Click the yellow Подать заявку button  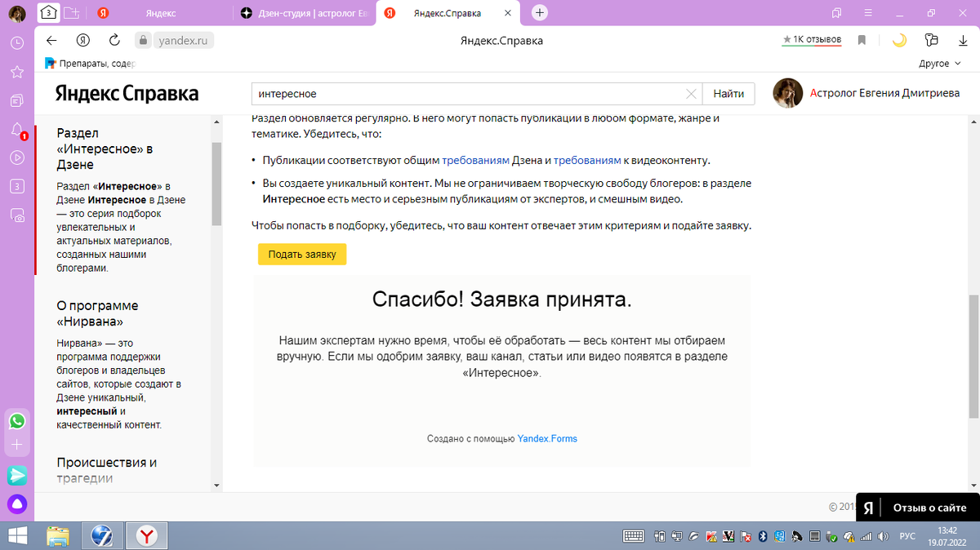coord(302,254)
